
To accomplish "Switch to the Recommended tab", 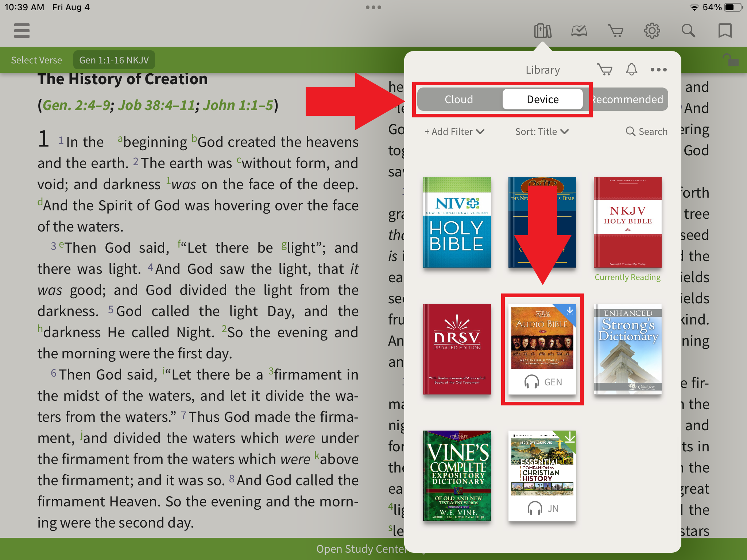I will (x=627, y=99).
